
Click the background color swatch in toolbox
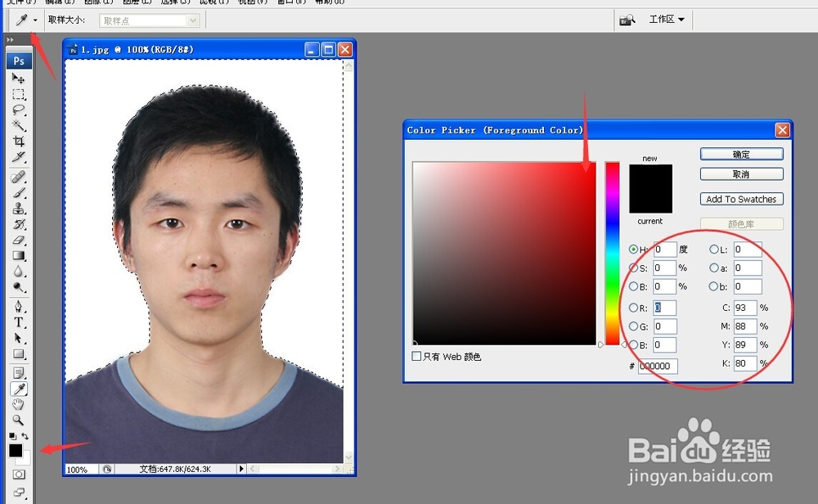[x=26, y=460]
